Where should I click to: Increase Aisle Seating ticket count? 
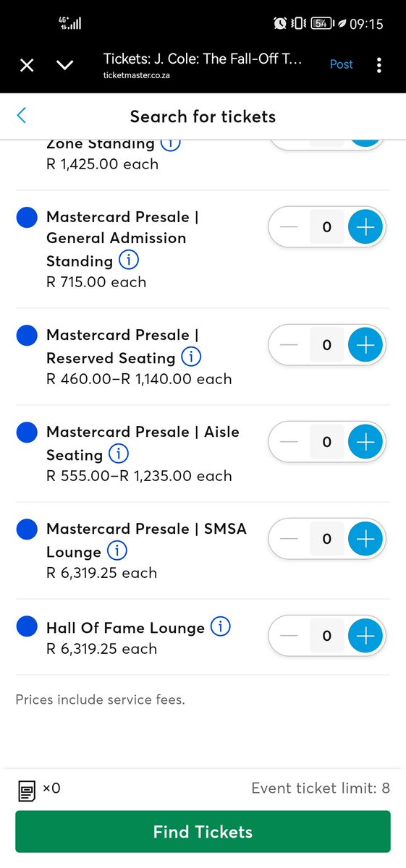click(x=366, y=441)
